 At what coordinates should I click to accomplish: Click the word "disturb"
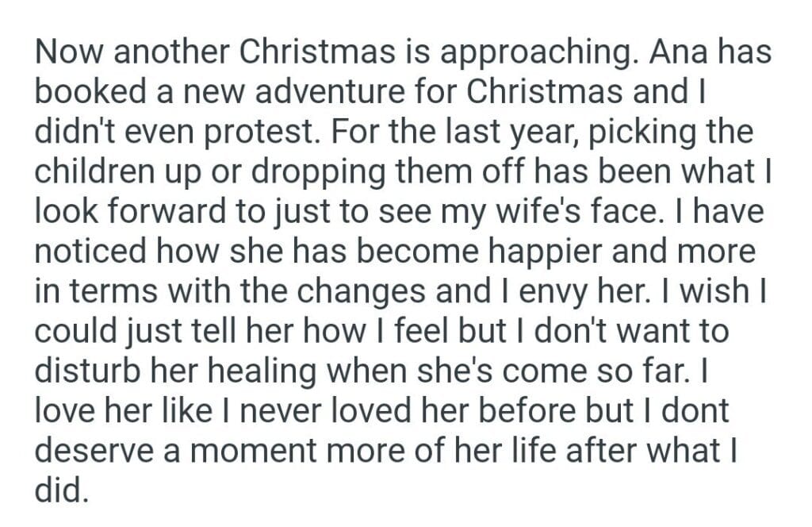pyautogui.click(x=86, y=370)
